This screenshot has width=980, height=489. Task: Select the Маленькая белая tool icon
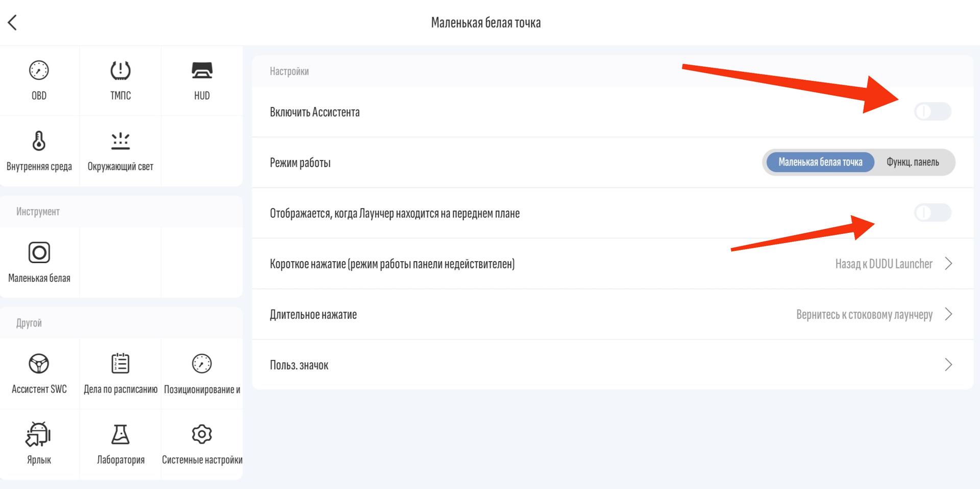tap(39, 253)
